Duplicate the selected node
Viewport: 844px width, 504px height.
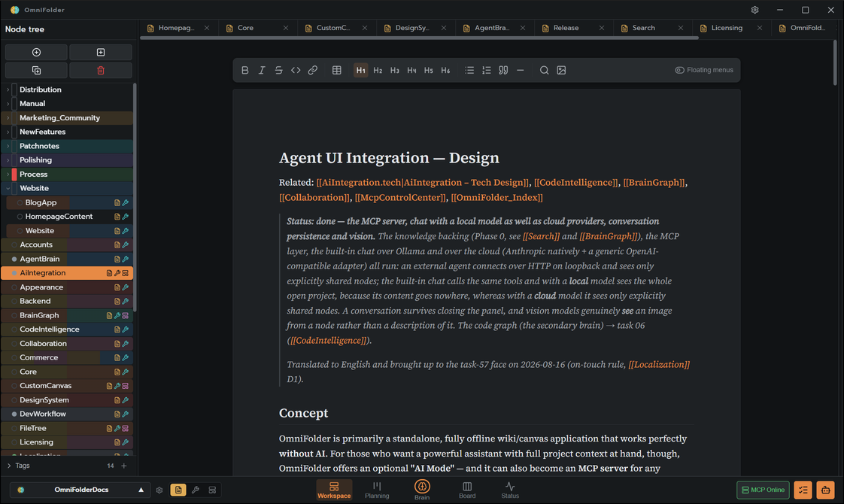36,71
